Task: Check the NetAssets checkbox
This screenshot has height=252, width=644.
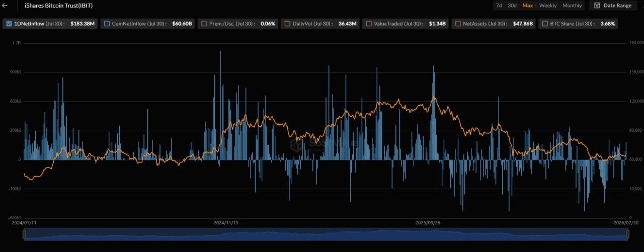Action: 458,23
